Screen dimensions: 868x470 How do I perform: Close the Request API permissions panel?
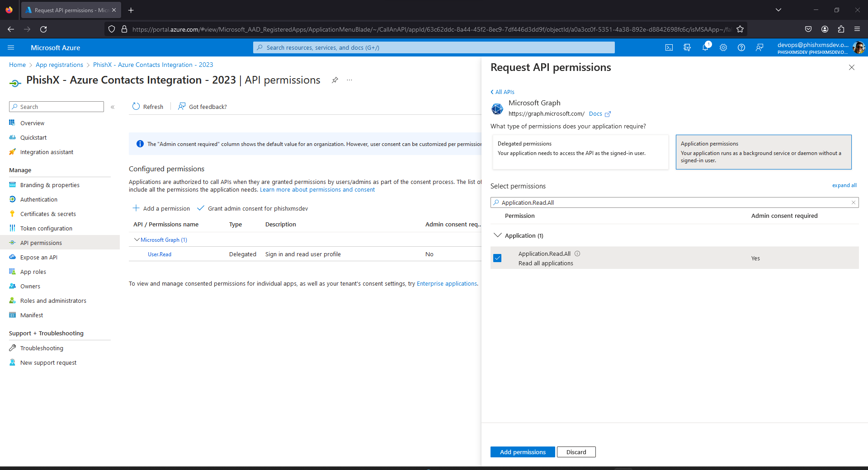[x=852, y=67]
